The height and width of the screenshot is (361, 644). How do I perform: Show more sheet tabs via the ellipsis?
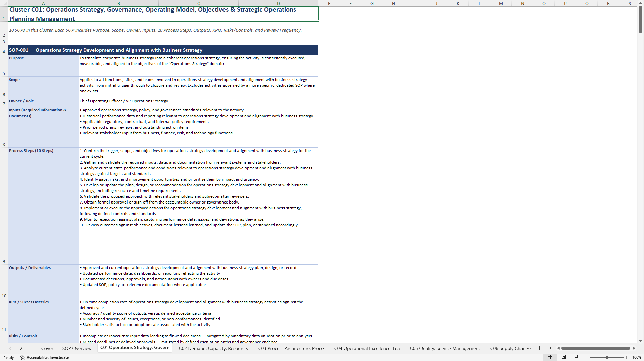point(529,348)
